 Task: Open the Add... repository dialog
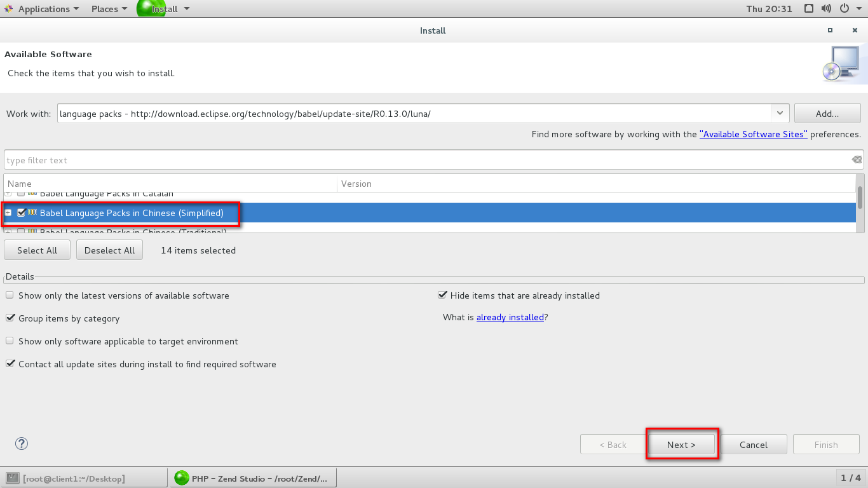[x=827, y=114]
